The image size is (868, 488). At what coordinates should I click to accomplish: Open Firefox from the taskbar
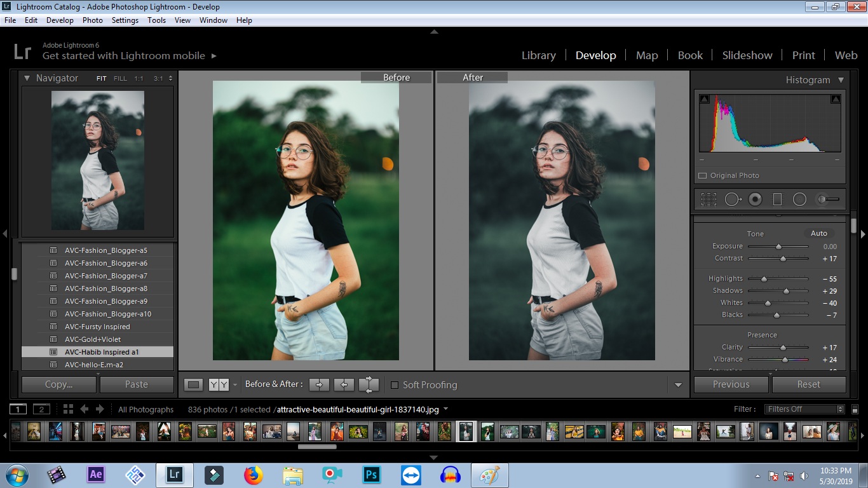point(253,475)
